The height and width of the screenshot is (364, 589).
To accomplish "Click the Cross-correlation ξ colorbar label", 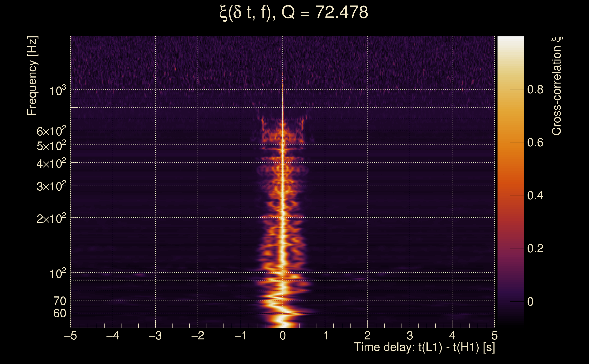I will click(556, 86).
